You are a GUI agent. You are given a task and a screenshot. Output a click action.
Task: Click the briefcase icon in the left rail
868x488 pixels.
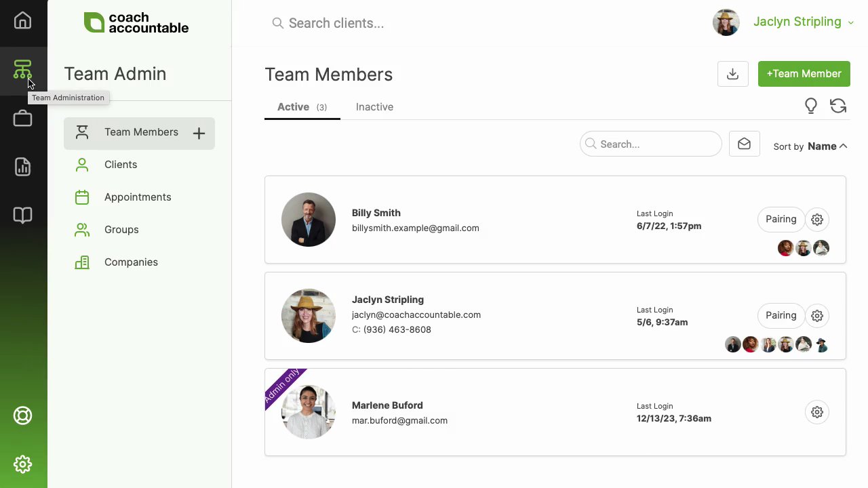(22, 119)
